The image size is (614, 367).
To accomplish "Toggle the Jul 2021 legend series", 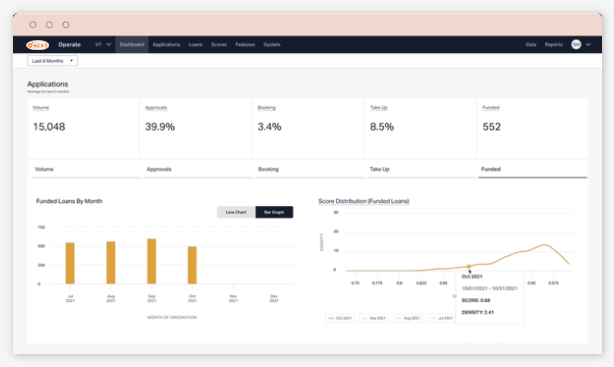I will (x=442, y=318).
